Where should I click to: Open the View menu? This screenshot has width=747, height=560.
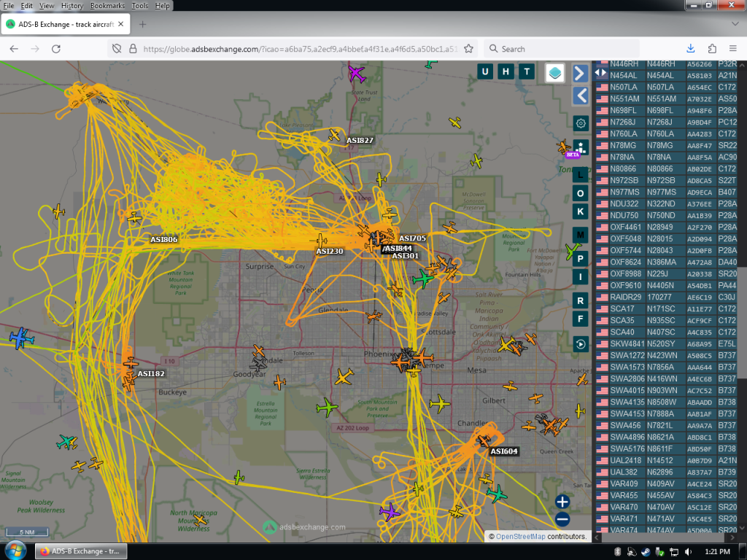(47, 6)
